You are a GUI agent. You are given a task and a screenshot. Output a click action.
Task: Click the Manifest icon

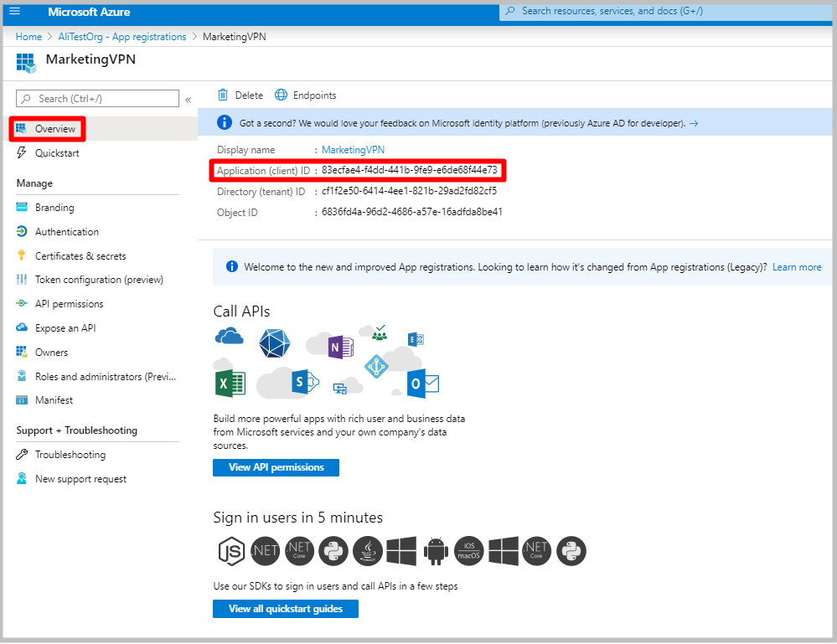point(21,400)
